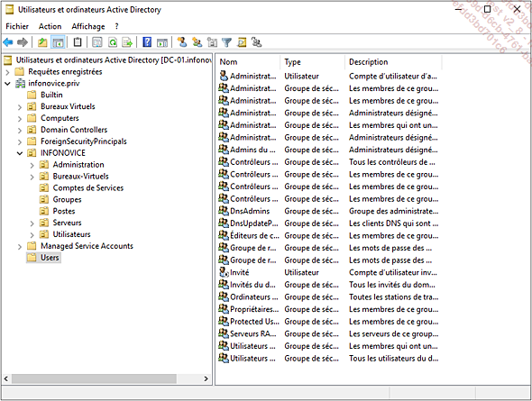Click the DnsAdmins group icon

[x=224, y=211]
